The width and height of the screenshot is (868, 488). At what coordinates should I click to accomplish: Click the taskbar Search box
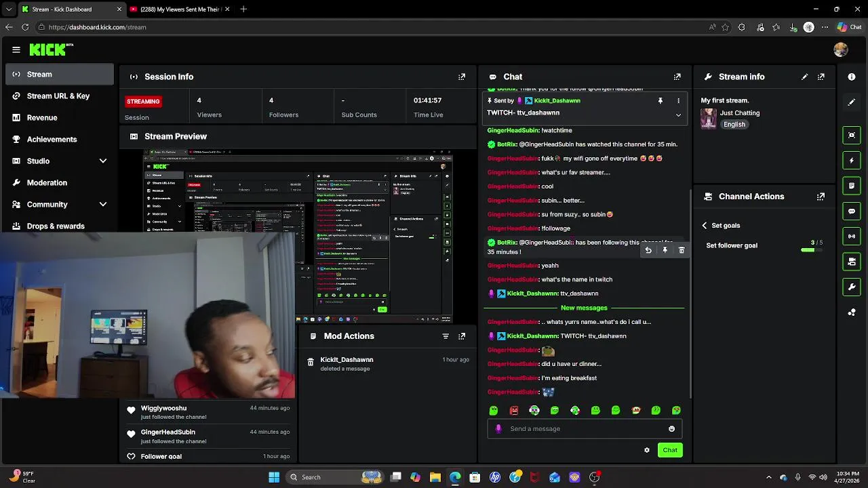point(336,477)
